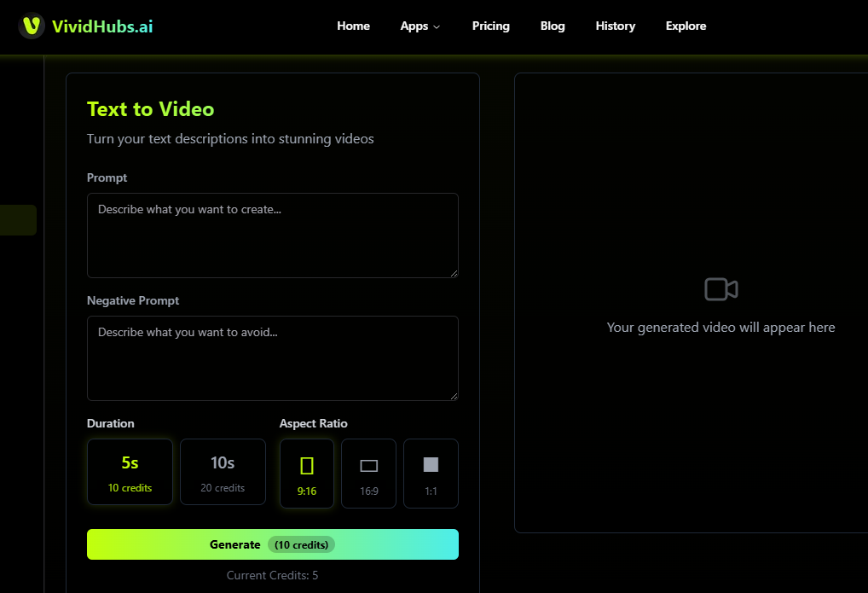Open the Blog link
Viewport: 868px width, 593px height.
click(553, 26)
